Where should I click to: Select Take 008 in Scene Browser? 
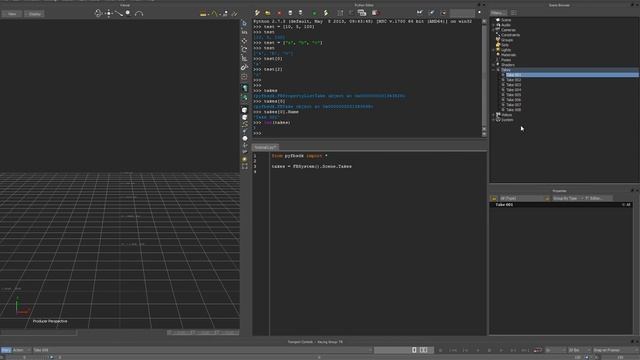pyautogui.click(x=513, y=110)
